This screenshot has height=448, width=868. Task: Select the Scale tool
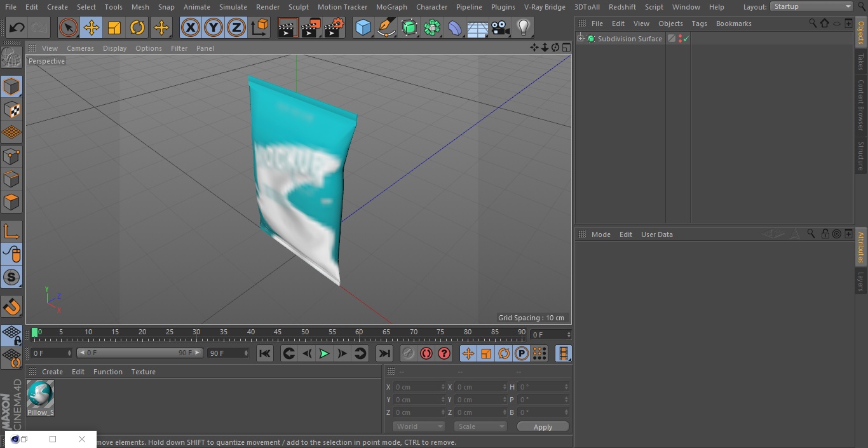click(x=114, y=27)
